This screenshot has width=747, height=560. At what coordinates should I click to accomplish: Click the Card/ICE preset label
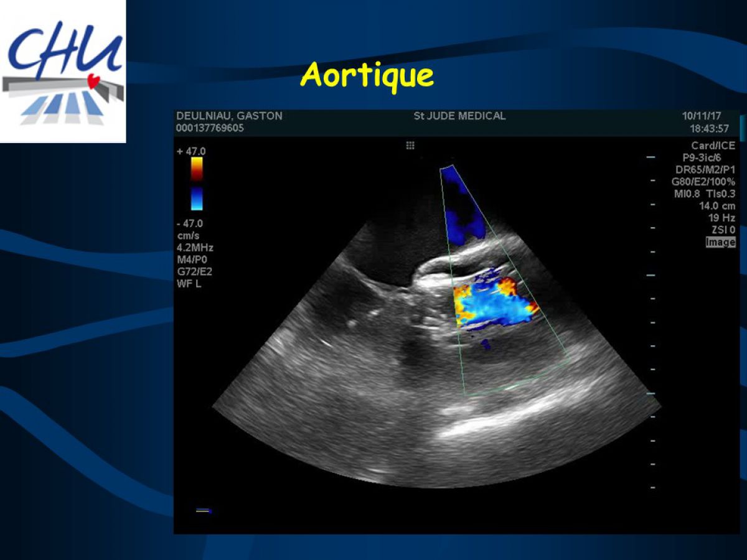click(713, 146)
